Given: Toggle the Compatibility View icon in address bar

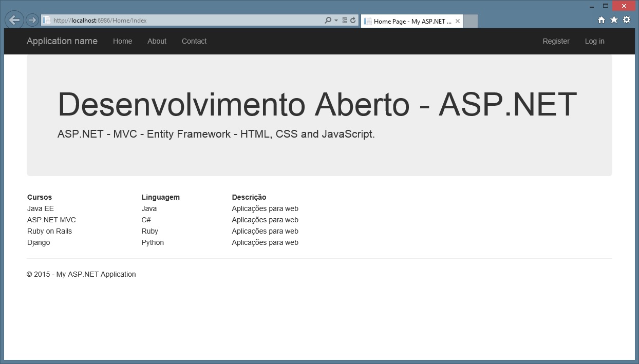Looking at the screenshot, I should pyautogui.click(x=345, y=21).
